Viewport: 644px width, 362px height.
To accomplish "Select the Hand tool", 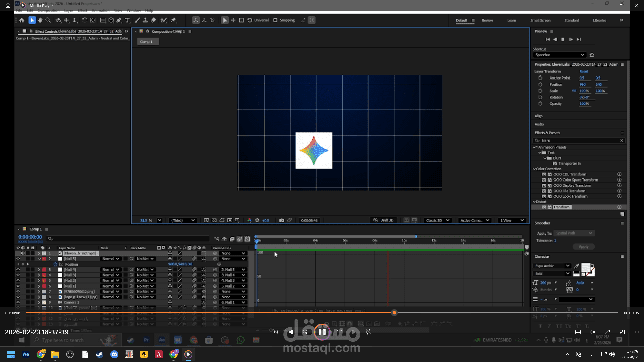I will coord(40,20).
